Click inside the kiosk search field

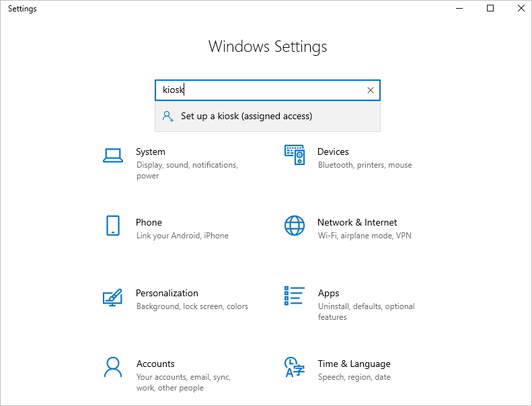[260, 90]
